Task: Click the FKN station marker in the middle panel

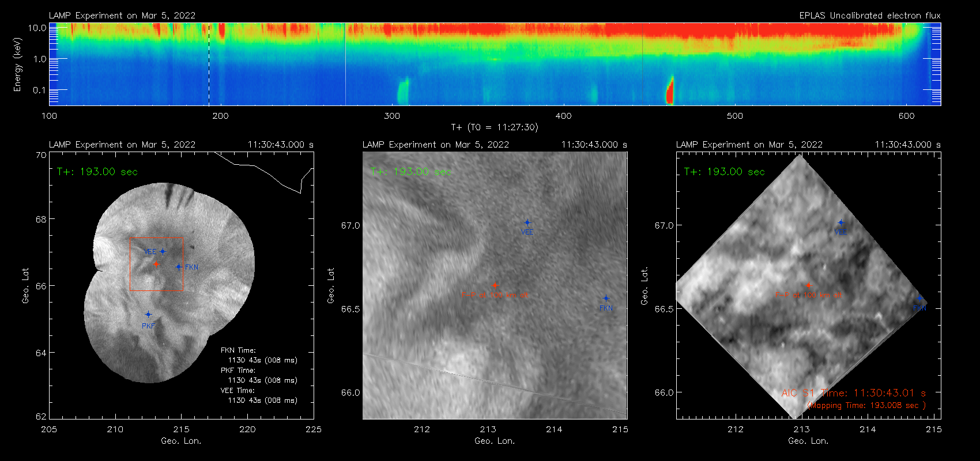Action: [606, 298]
